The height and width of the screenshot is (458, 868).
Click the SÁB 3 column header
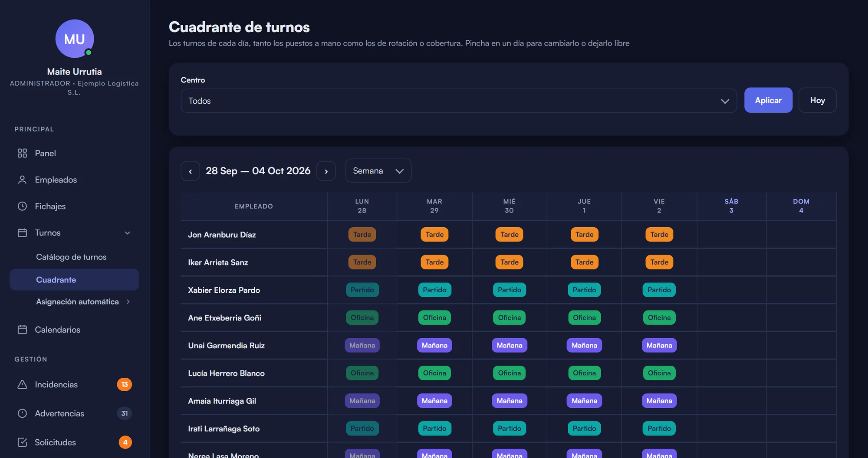click(x=731, y=206)
